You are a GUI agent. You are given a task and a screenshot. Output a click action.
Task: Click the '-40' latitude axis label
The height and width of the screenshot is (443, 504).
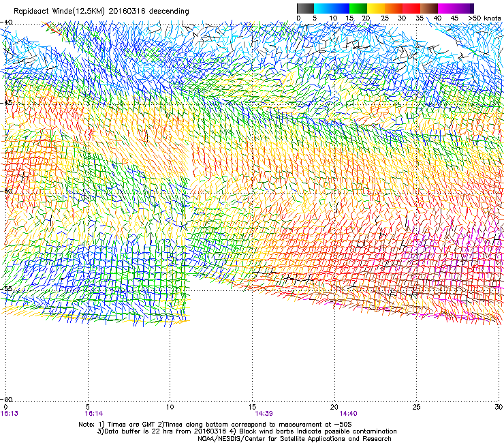point(6,22)
